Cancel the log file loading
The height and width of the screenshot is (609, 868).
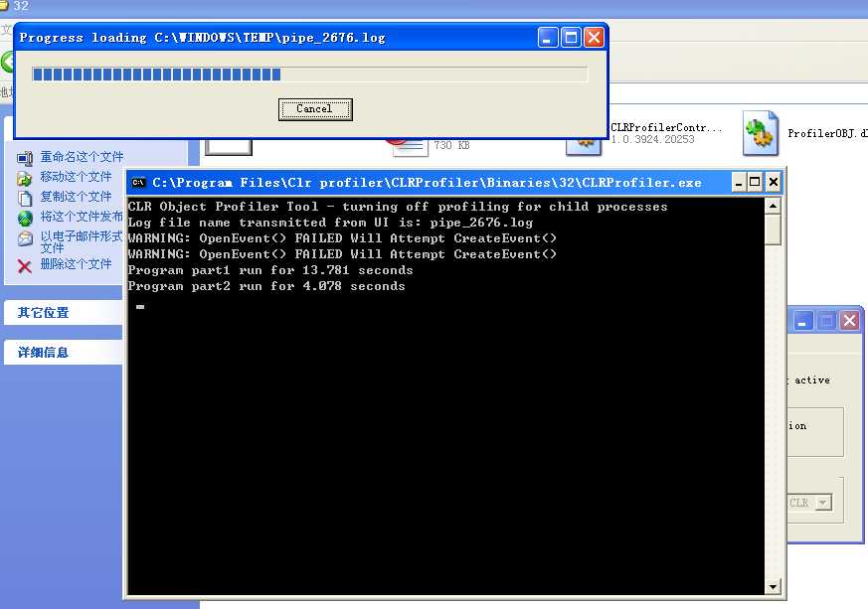point(315,109)
